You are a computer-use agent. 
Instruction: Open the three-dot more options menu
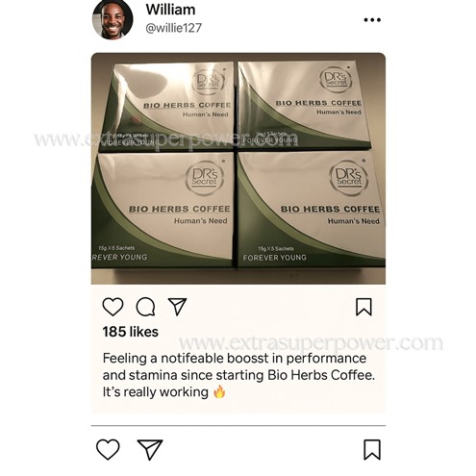pyautogui.click(x=372, y=20)
